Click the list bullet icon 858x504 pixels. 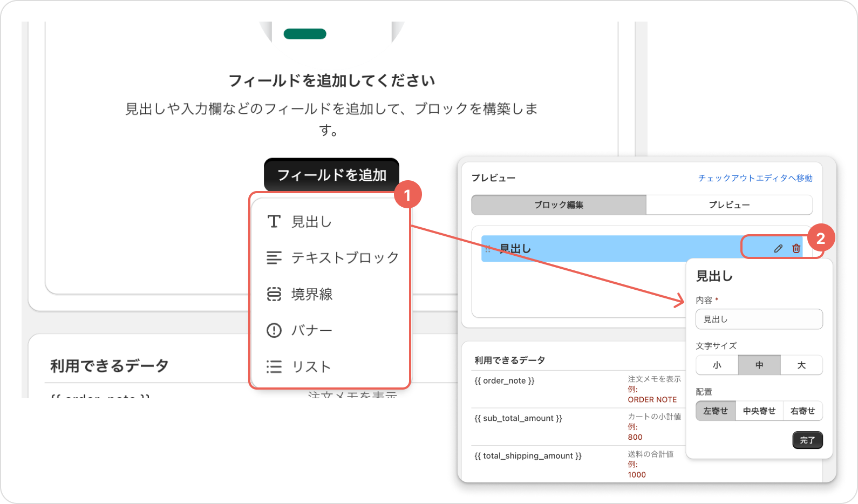(x=274, y=367)
